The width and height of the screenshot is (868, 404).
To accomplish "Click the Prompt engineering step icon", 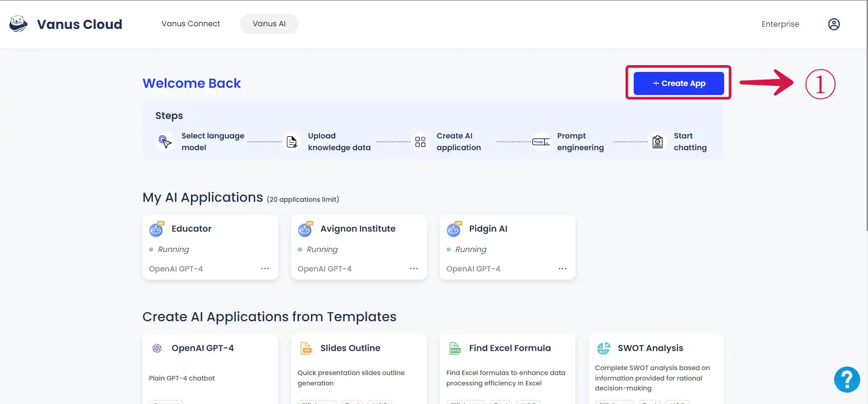I will (x=541, y=142).
